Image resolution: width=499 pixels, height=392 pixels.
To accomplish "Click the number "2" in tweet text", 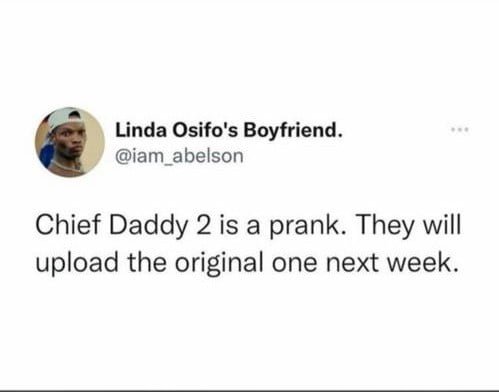I will click(x=204, y=225).
